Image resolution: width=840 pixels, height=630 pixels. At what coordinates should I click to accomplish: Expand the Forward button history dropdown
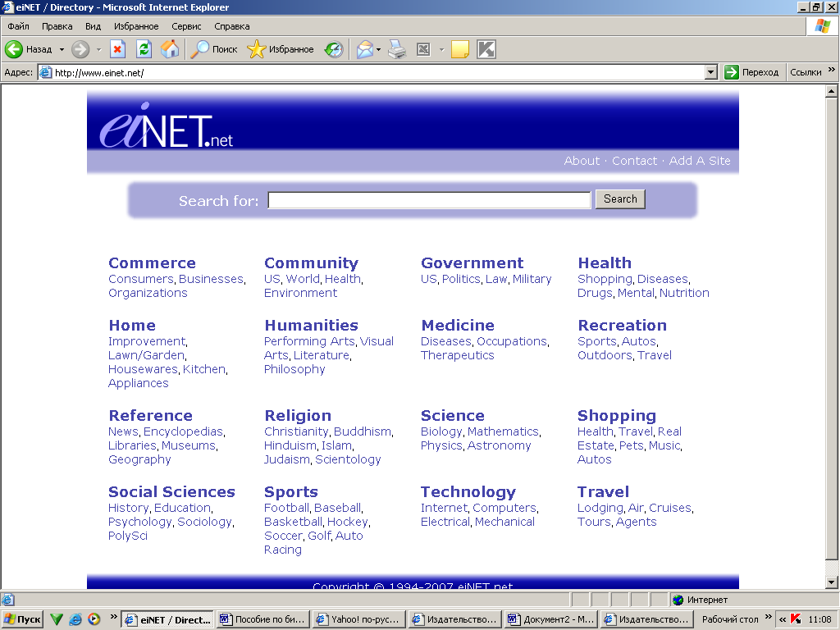[x=98, y=49]
